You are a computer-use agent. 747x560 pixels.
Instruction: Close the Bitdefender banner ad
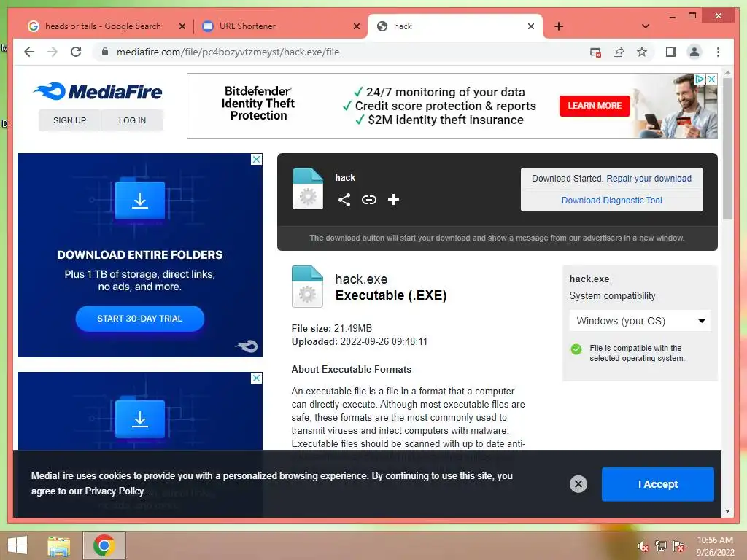pyautogui.click(x=711, y=79)
